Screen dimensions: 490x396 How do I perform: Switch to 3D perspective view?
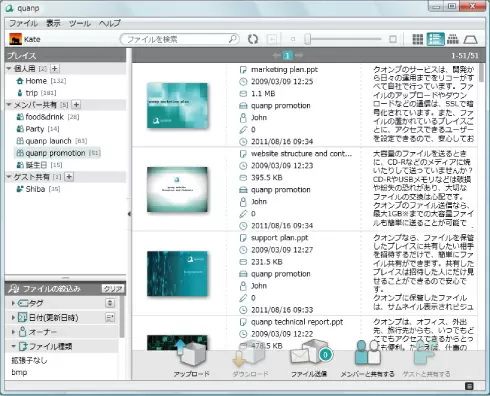[x=471, y=39]
